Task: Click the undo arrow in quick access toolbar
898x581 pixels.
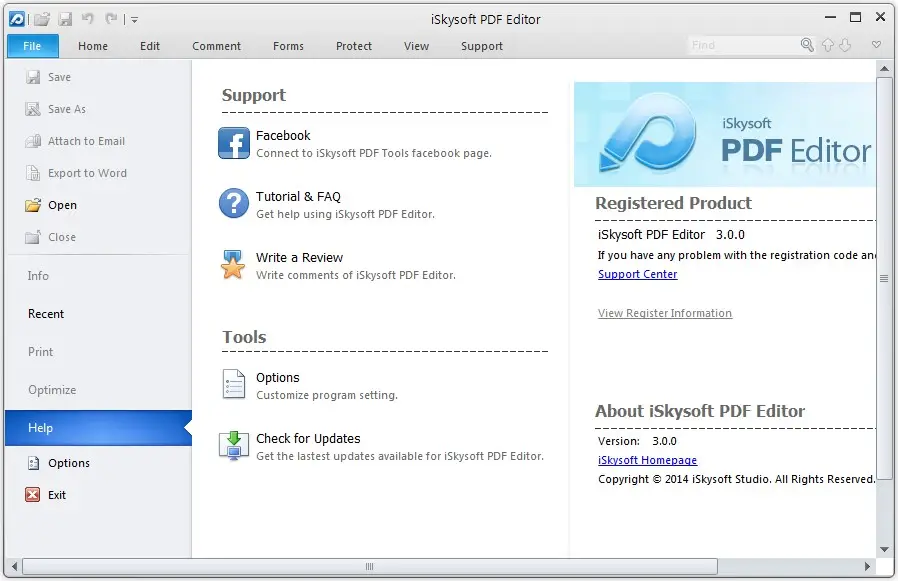Action: point(88,18)
